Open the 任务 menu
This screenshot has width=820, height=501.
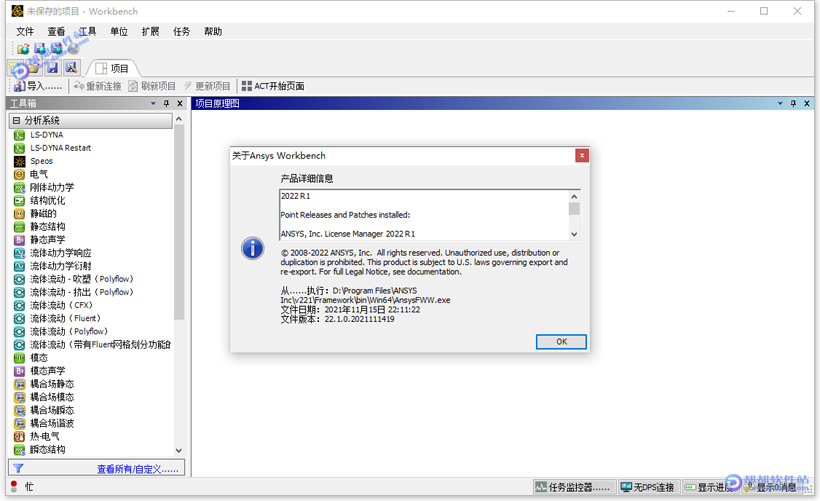coord(181,31)
